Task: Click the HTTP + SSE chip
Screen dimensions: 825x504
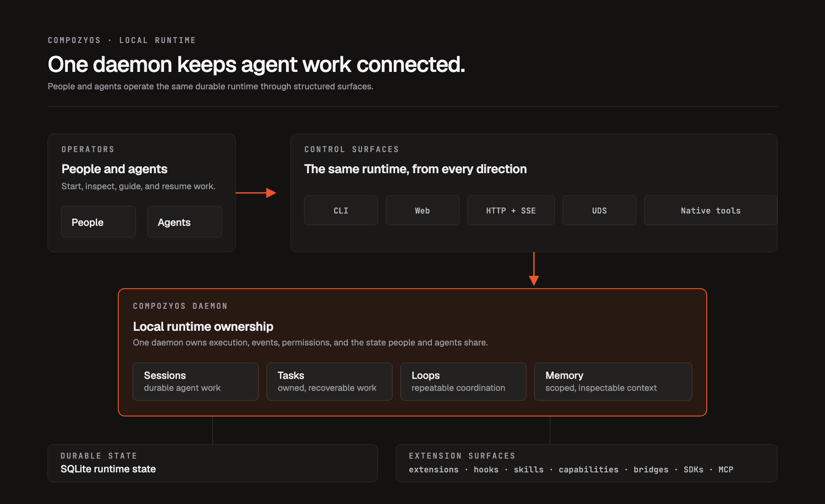Action: [511, 210]
